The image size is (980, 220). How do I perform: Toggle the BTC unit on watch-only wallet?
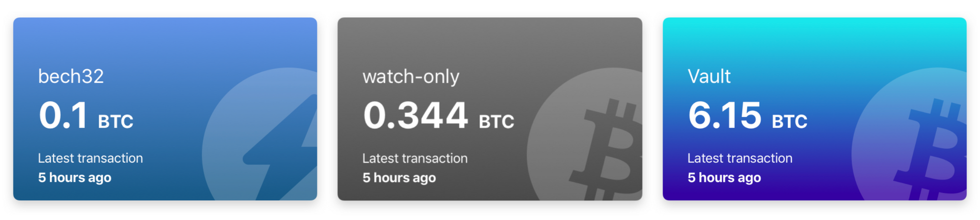coord(496,122)
